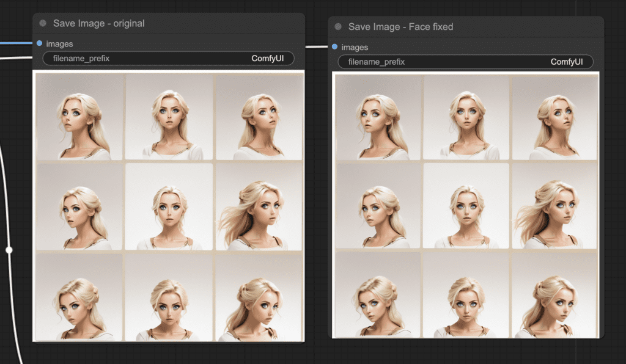Select the Save Image - Face fixed title bar
Screen dimensions: 626x364
466,27
